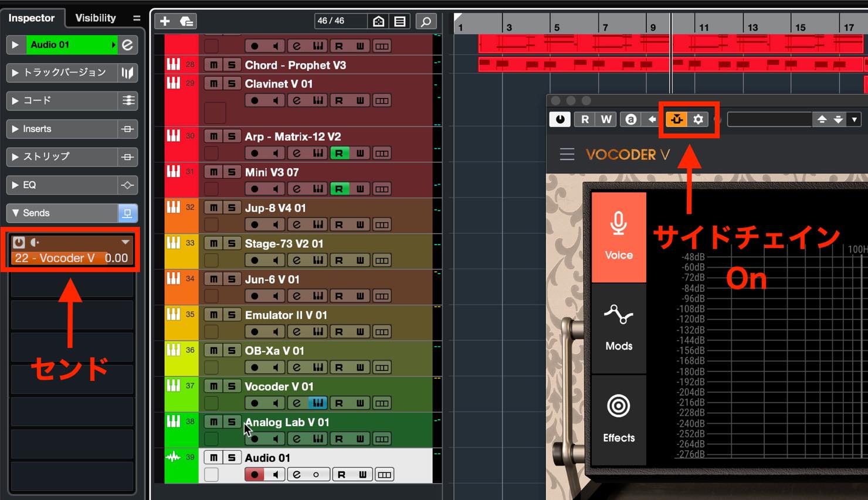Viewport: 868px width, 500px height.
Task: Open the Vocoder V hamburger menu
Action: click(567, 155)
